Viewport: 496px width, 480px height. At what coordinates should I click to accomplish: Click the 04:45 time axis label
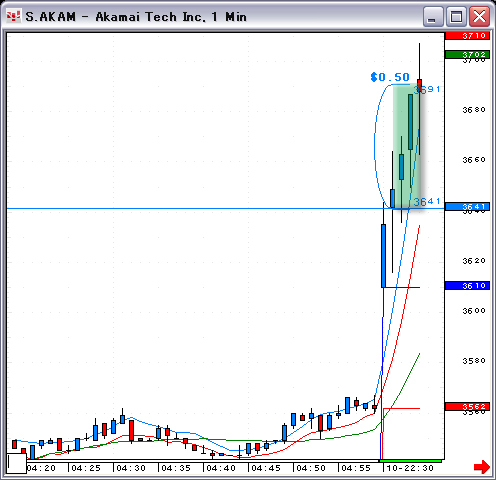(266, 468)
